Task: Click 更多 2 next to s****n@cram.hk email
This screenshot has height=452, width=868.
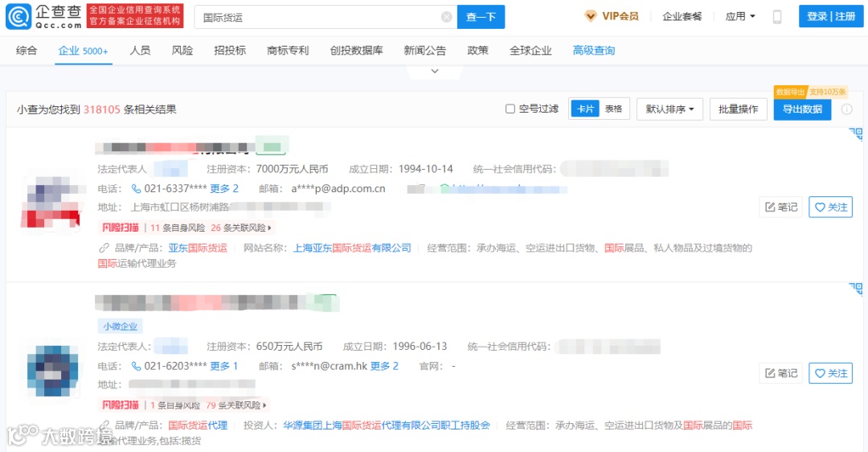Action: (384, 366)
